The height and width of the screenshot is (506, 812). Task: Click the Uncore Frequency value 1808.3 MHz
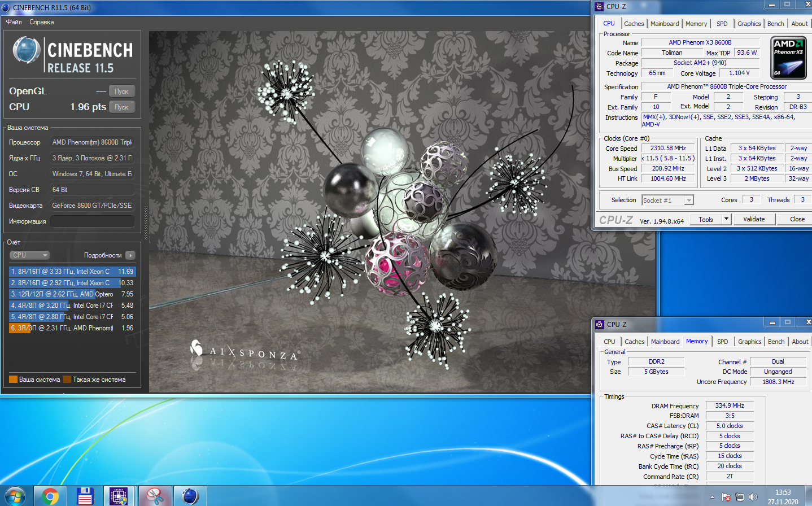click(778, 382)
